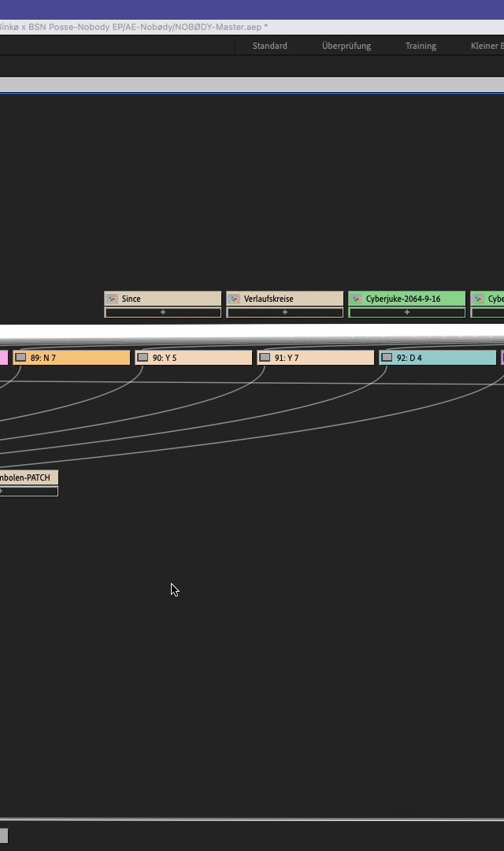Expand the Cyberjuke-2064-9-16 node plus bar
The width and height of the screenshot is (504, 851).
[x=407, y=312]
